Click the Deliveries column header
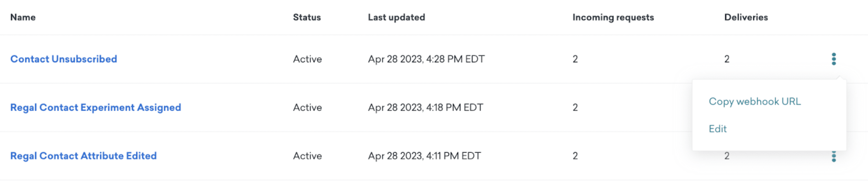868x182 pixels. (x=746, y=17)
